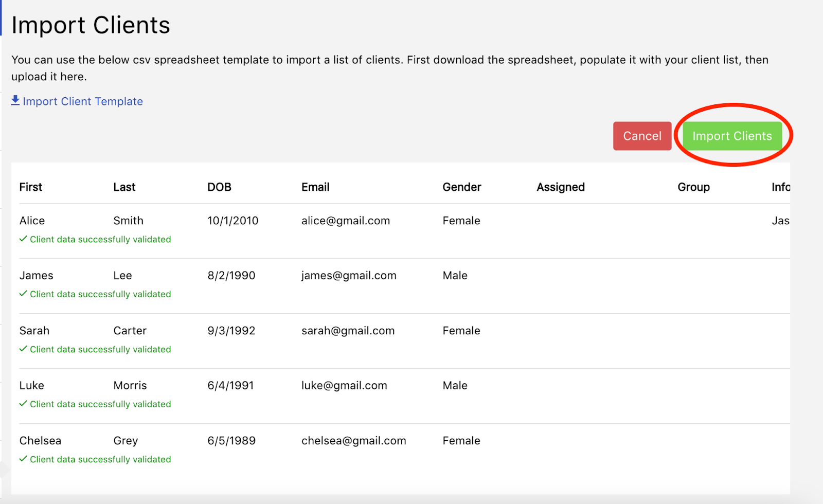This screenshot has width=823, height=504.
Task: Select the last name Lee
Action: click(122, 276)
